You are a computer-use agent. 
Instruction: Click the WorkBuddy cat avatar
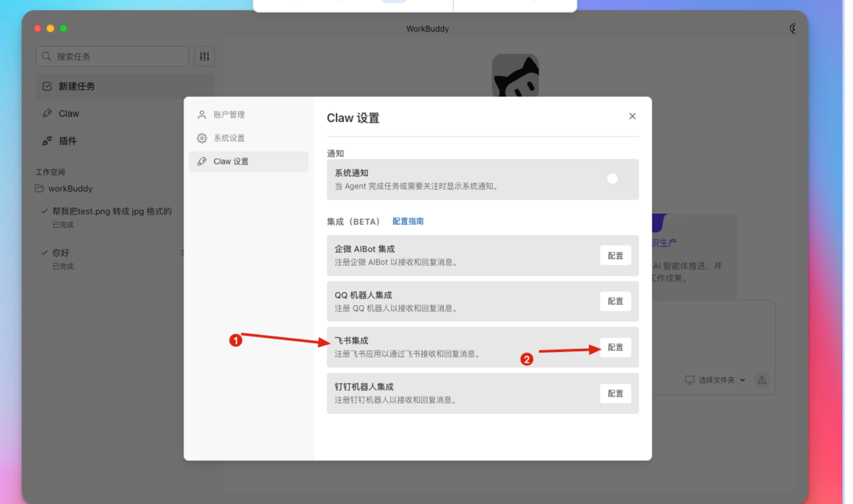point(515,76)
